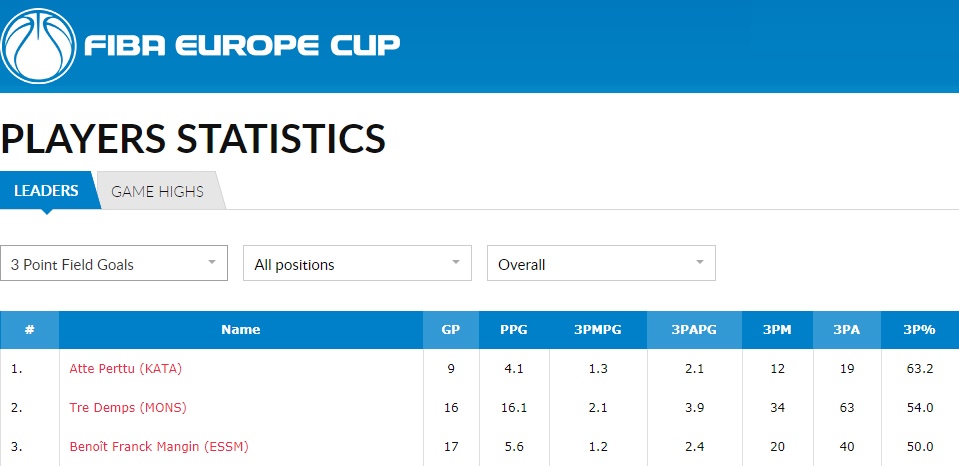
Task: Sort by Name column header
Action: (x=241, y=330)
